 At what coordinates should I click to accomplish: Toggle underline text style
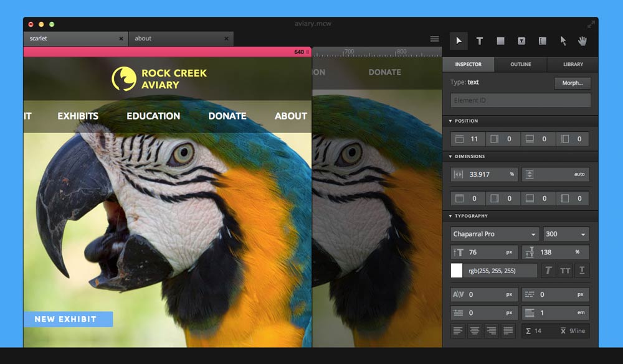point(582,271)
